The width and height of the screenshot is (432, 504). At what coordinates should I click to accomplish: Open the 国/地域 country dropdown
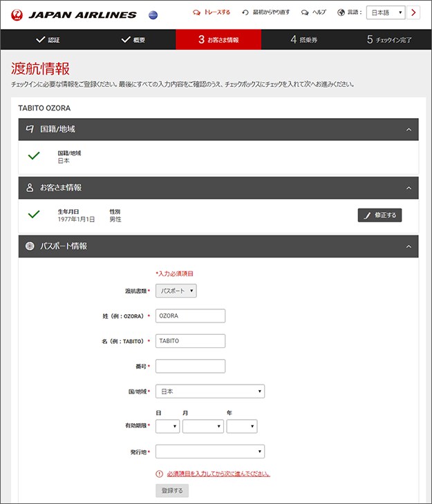[x=210, y=391]
